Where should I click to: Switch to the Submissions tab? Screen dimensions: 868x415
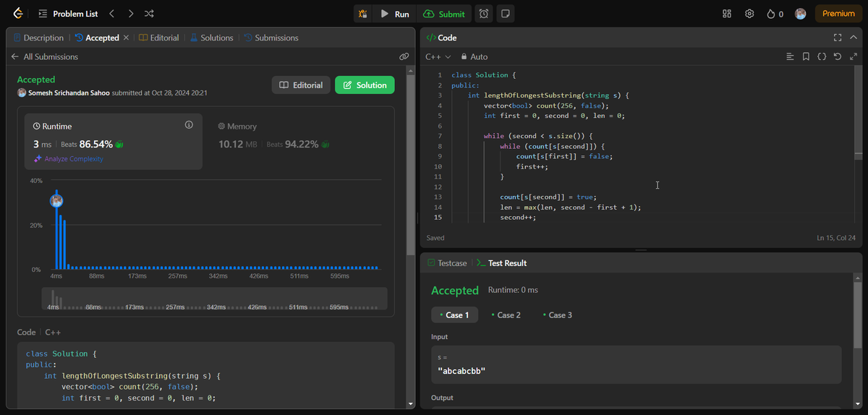pyautogui.click(x=271, y=38)
